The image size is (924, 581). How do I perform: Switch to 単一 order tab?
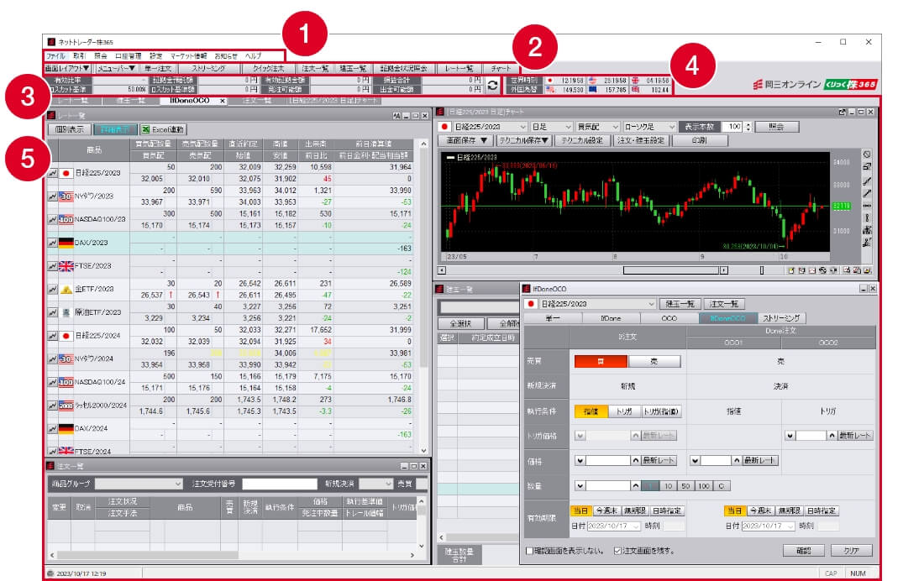tap(552, 318)
